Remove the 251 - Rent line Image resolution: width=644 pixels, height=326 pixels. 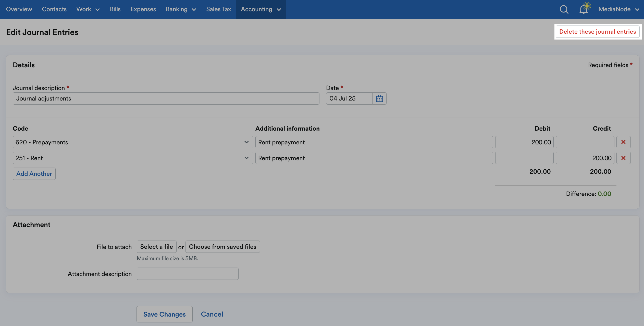623,158
